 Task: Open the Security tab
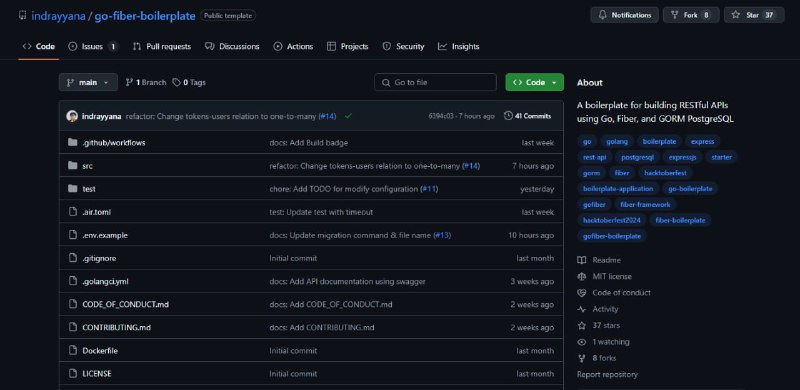click(x=404, y=46)
